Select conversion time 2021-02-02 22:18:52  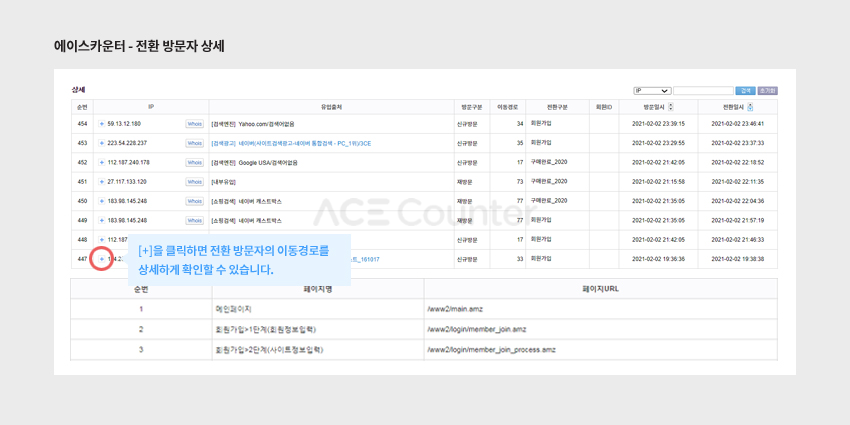click(x=737, y=163)
